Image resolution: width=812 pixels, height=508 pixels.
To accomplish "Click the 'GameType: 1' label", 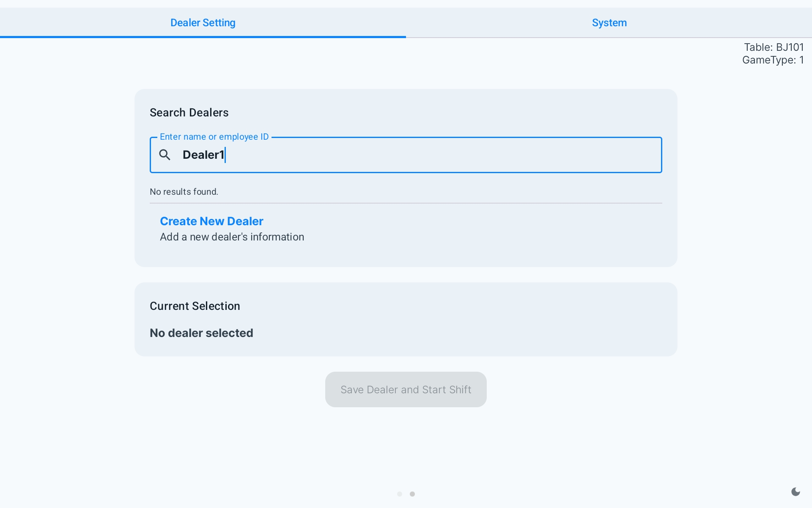I will 773,60.
